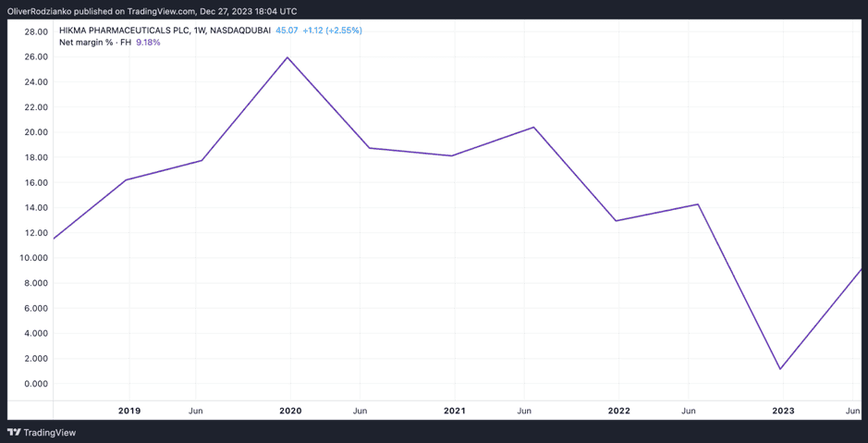Click the TradingView wordmark text beside the logo
Screen dimensions: 868x443
(x=49, y=432)
